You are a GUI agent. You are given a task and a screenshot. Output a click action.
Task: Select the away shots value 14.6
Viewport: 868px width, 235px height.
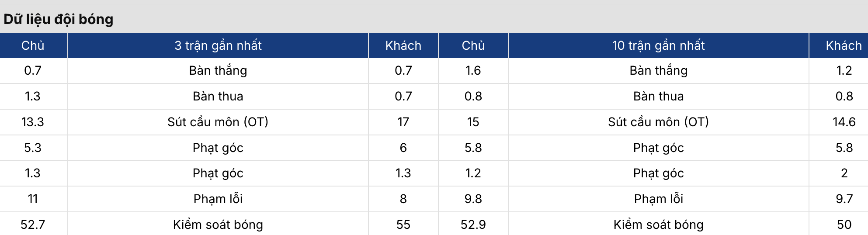(844, 122)
